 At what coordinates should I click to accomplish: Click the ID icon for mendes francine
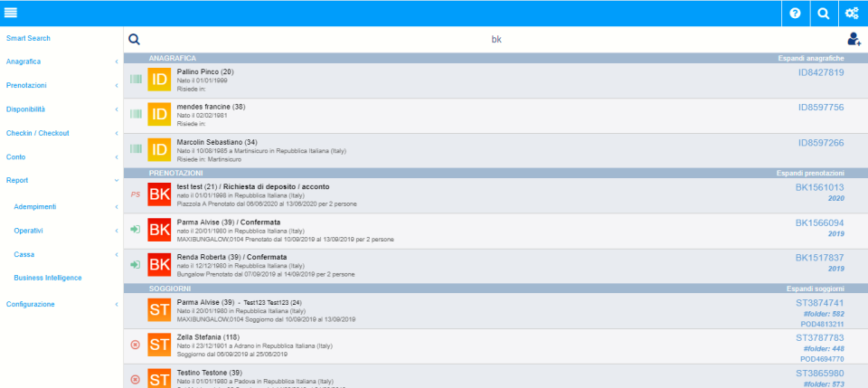tap(159, 114)
